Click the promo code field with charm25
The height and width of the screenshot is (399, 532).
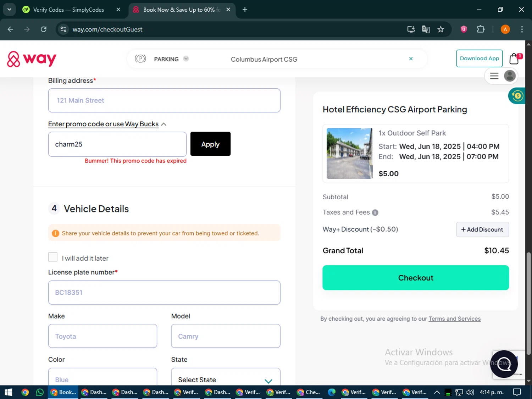117,144
